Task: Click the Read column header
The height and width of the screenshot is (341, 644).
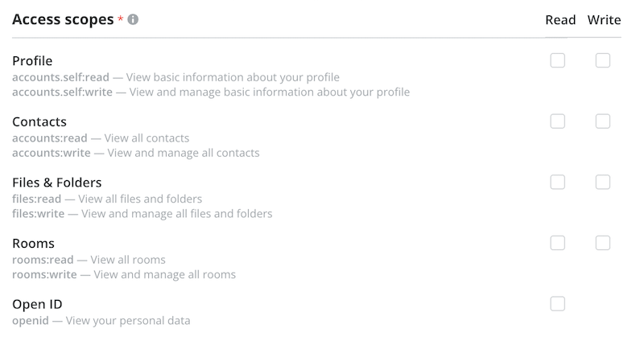Action: tap(560, 20)
